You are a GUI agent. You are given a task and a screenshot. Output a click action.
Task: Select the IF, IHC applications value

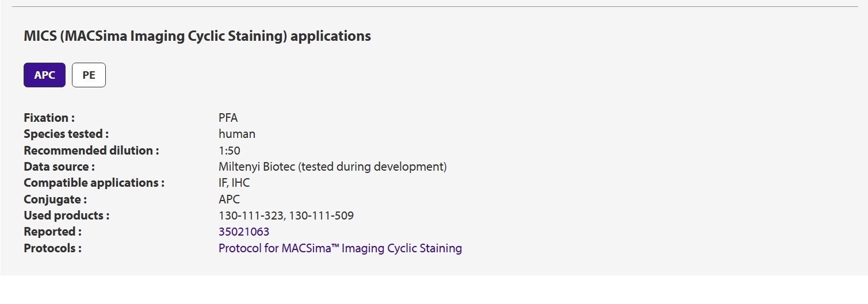pyautogui.click(x=234, y=183)
